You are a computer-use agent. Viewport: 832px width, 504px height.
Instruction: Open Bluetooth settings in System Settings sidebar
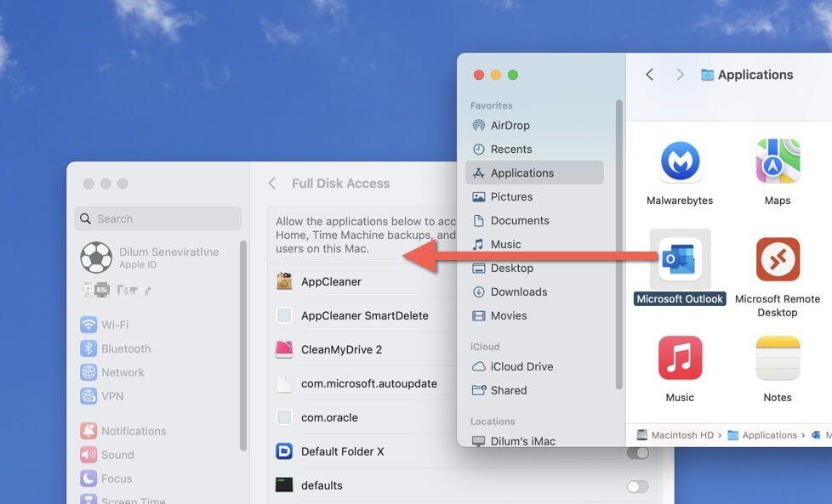pos(115,348)
